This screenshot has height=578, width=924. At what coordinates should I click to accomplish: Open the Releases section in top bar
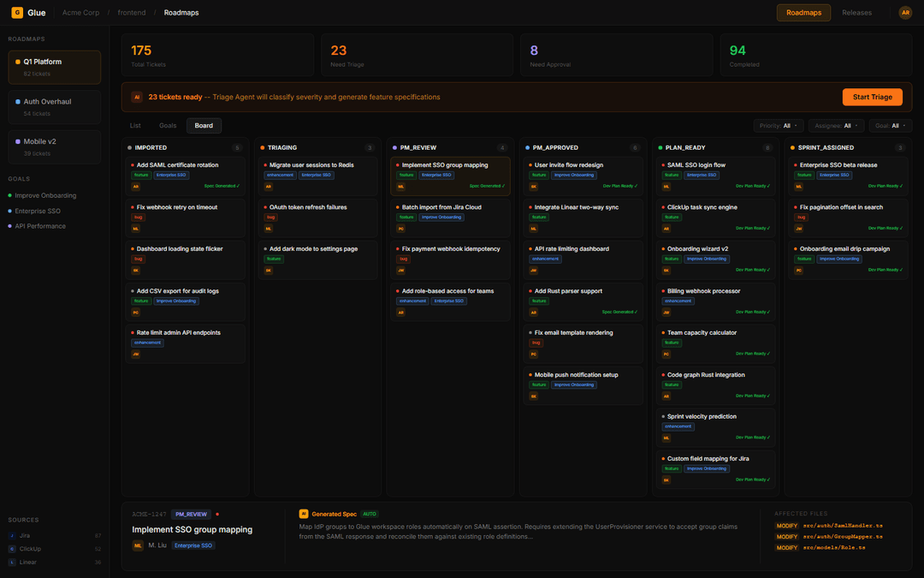tap(856, 13)
